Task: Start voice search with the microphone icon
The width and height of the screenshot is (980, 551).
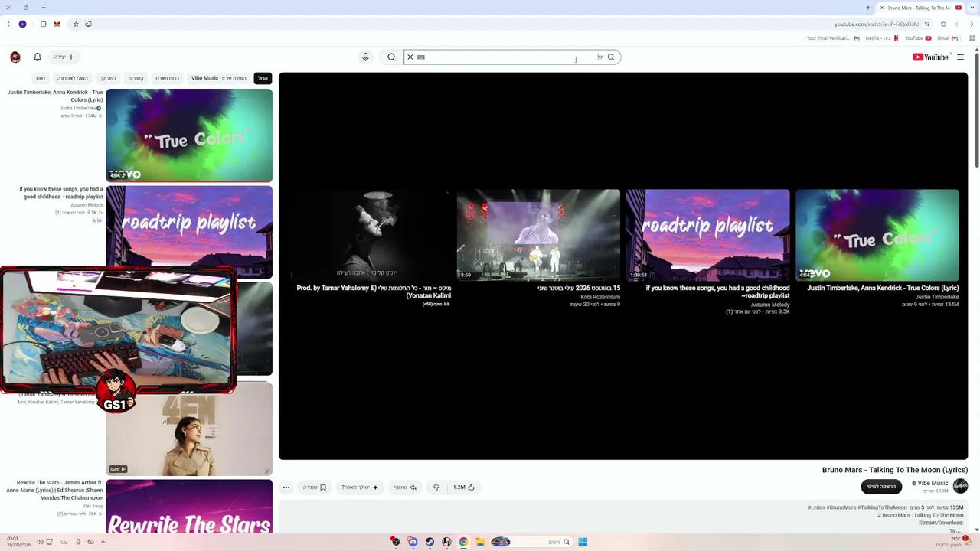Action: (365, 57)
